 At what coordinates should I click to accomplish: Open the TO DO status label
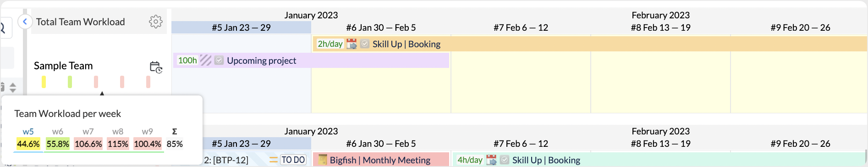click(293, 160)
